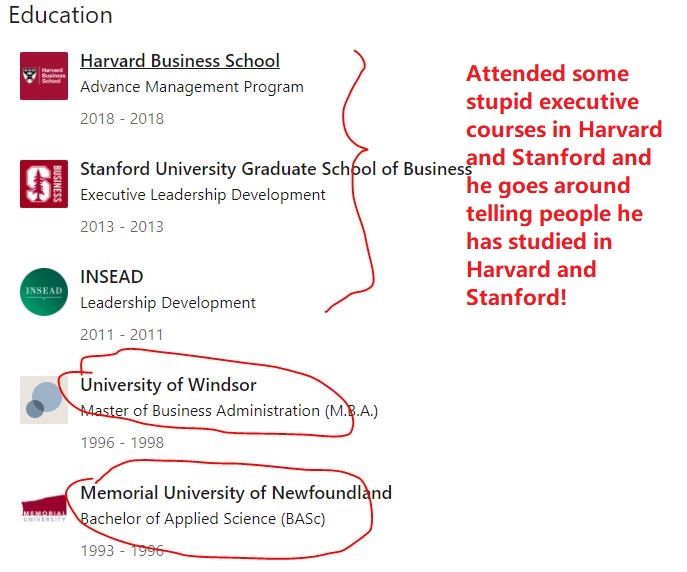Click the 1996 - 1998 date range

click(x=122, y=443)
